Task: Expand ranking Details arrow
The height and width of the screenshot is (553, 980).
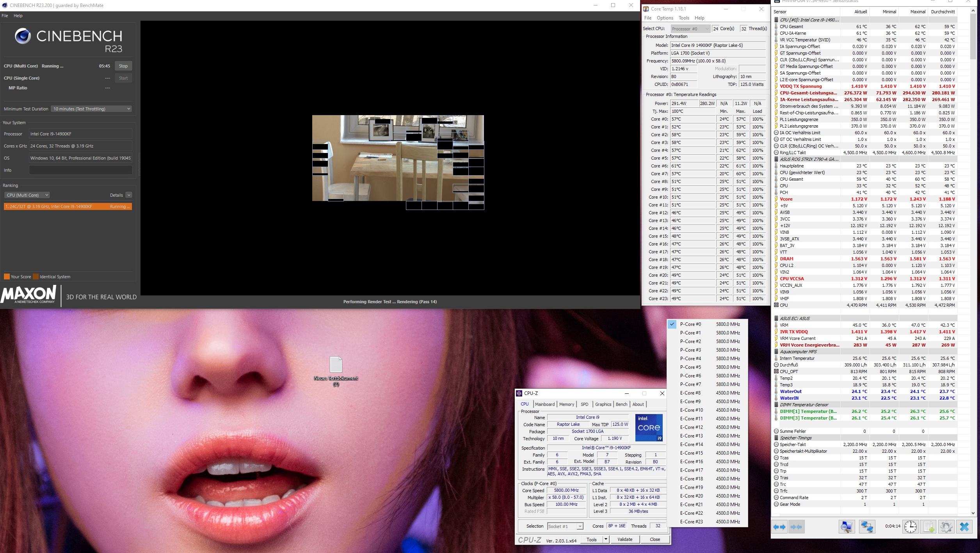Action: [x=129, y=195]
